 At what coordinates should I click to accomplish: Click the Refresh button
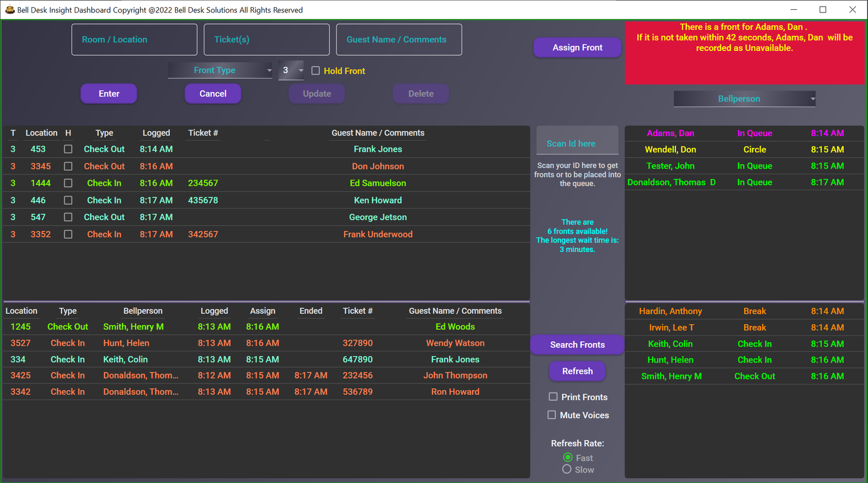(x=577, y=371)
